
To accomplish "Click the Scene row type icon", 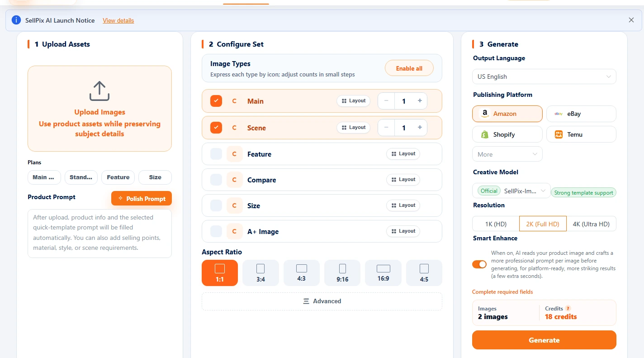I will tap(234, 128).
